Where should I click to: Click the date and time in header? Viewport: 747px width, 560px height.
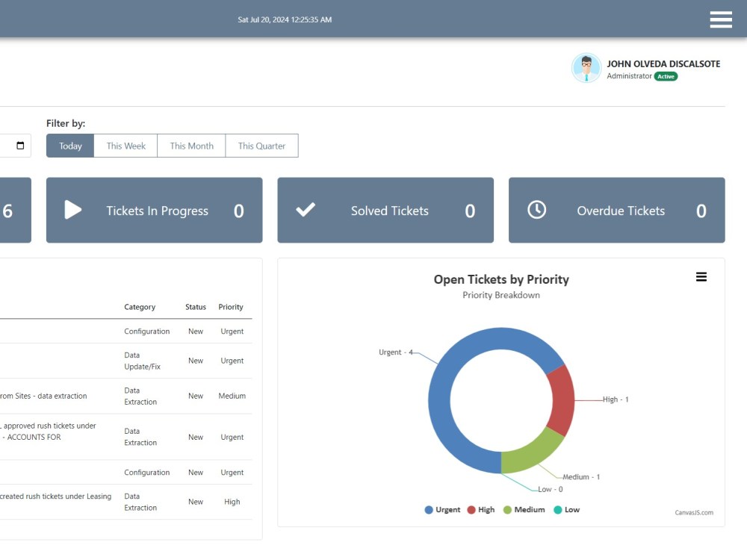285,19
